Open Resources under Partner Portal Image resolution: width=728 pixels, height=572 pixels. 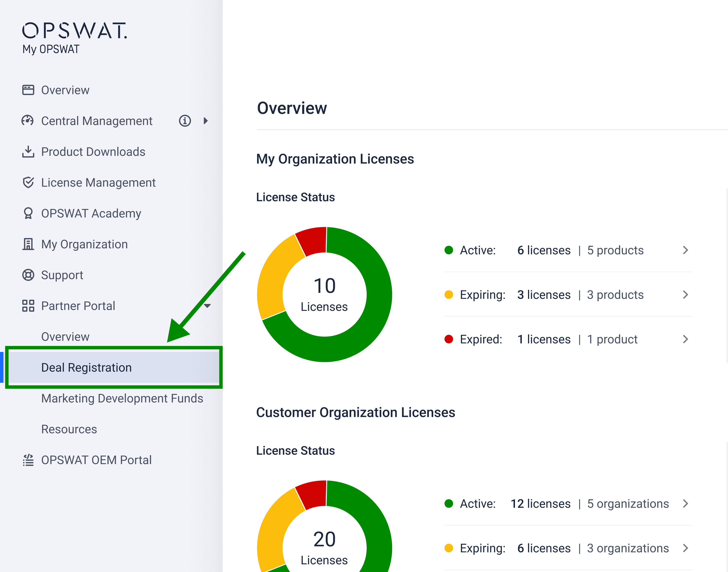pyautogui.click(x=69, y=429)
